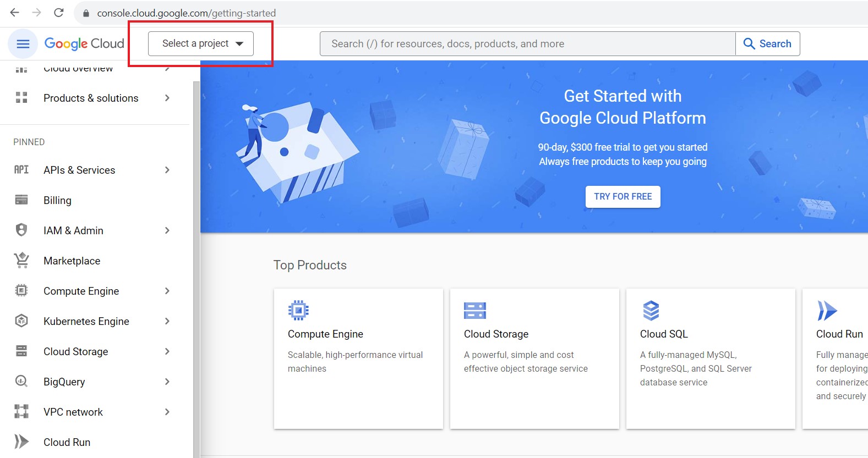This screenshot has height=458, width=868.
Task: Click the Cloud SQL card icon
Action: coord(651,311)
